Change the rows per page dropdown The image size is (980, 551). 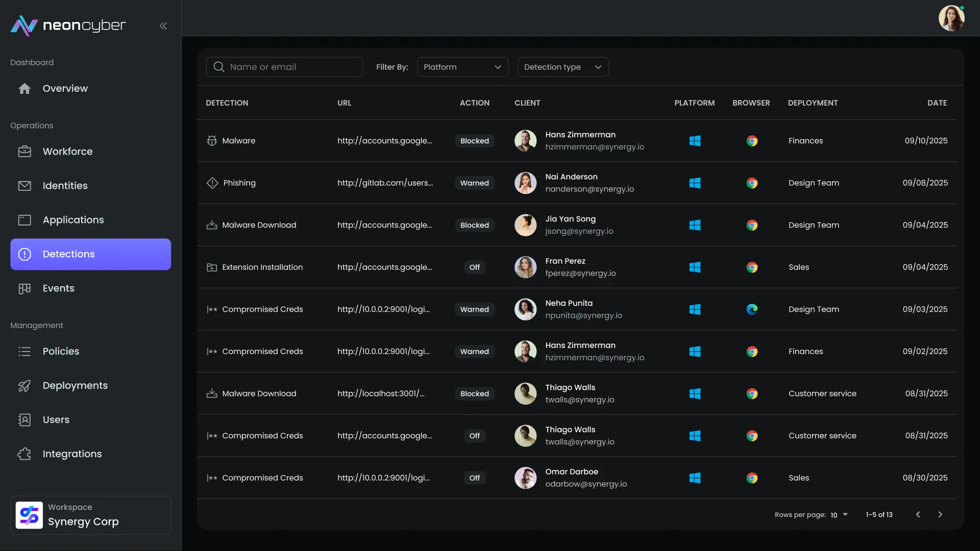[839, 515]
